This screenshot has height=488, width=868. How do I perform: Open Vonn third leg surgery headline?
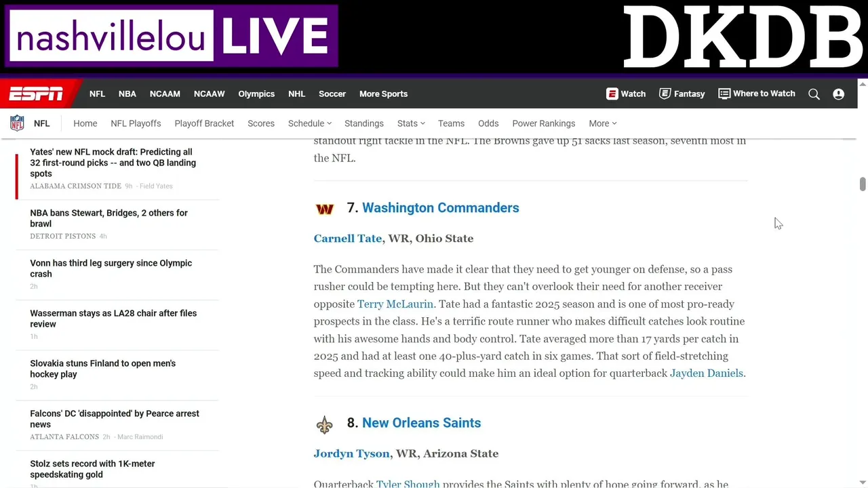coord(111,268)
